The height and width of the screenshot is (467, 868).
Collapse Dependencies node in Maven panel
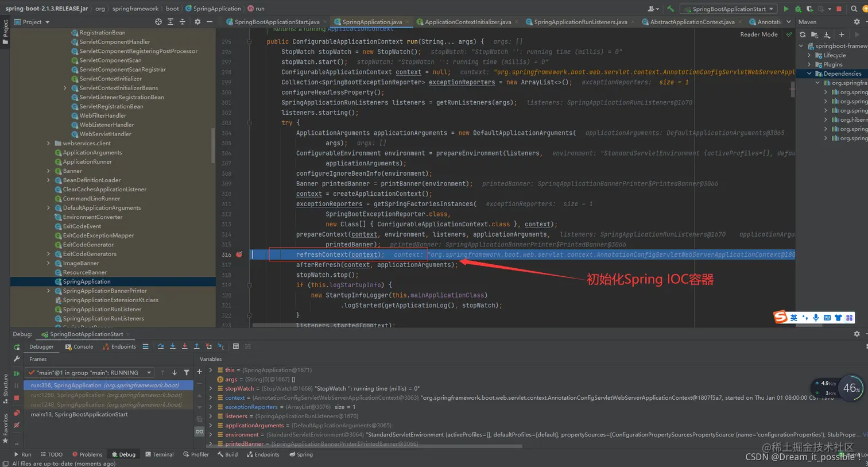click(x=809, y=74)
